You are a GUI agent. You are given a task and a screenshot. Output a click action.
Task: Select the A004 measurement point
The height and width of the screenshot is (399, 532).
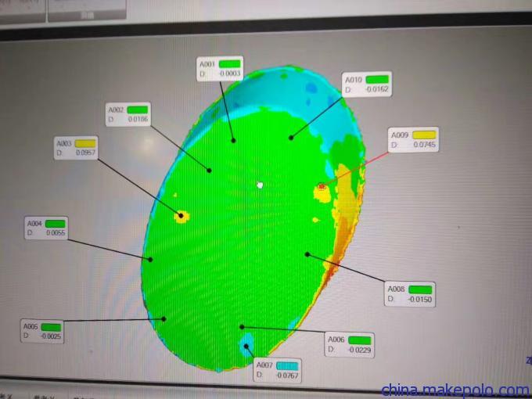click(x=150, y=260)
